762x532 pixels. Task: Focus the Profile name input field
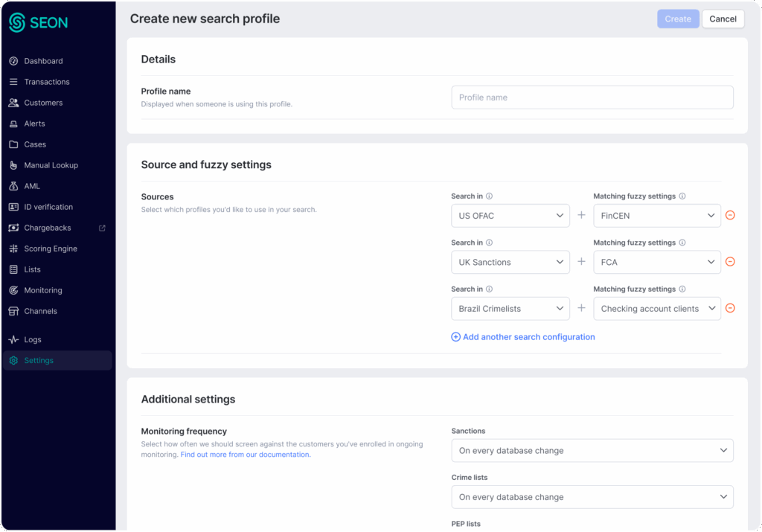(x=592, y=97)
